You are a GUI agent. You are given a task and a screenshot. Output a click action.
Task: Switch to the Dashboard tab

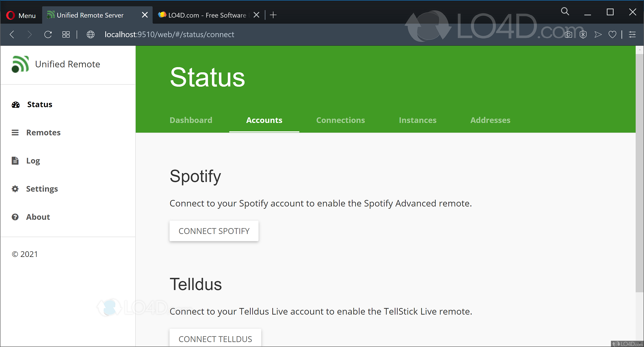pos(191,120)
